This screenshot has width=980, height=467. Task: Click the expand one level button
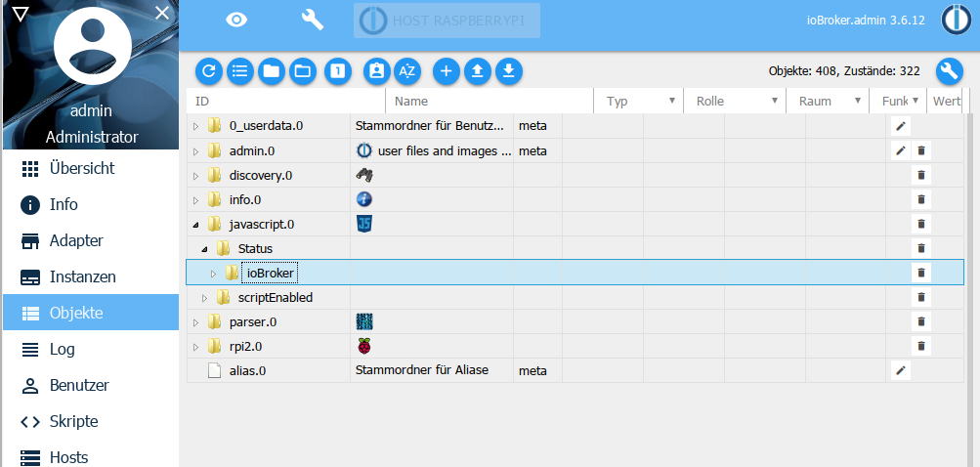338,71
